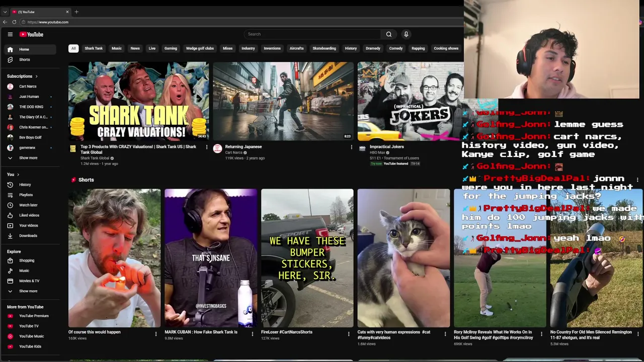Start voice search with microphone icon
Image resolution: width=644 pixels, height=362 pixels.
pyautogui.click(x=406, y=34)
